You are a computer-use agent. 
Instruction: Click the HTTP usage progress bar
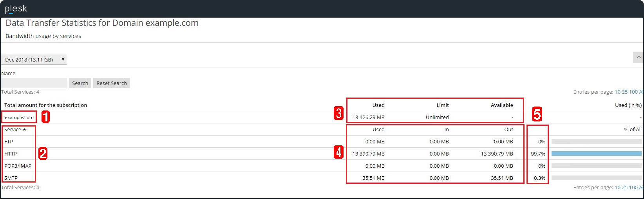(x=596, y=154)
